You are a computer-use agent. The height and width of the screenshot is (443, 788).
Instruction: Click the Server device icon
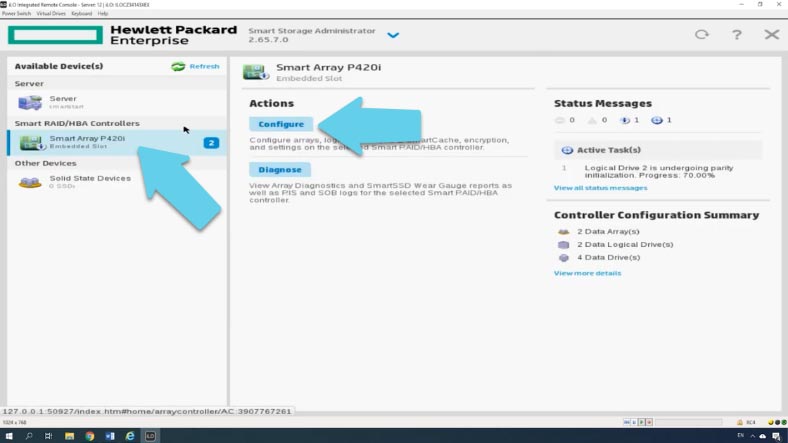(x=30, y=102)
